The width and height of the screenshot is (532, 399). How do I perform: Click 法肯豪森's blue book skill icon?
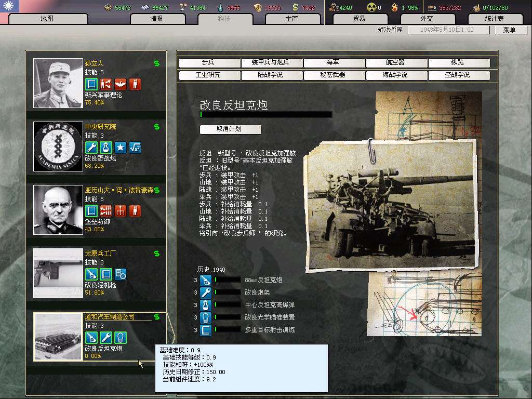(91, 211)
